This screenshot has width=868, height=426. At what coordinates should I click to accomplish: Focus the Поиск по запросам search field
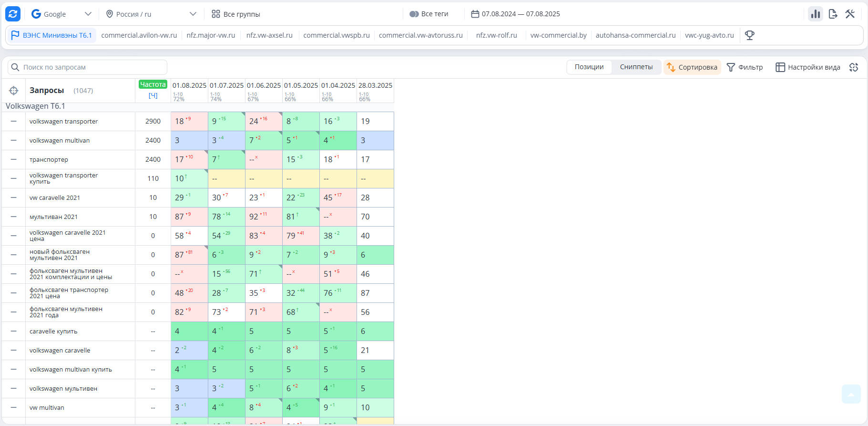88,67
